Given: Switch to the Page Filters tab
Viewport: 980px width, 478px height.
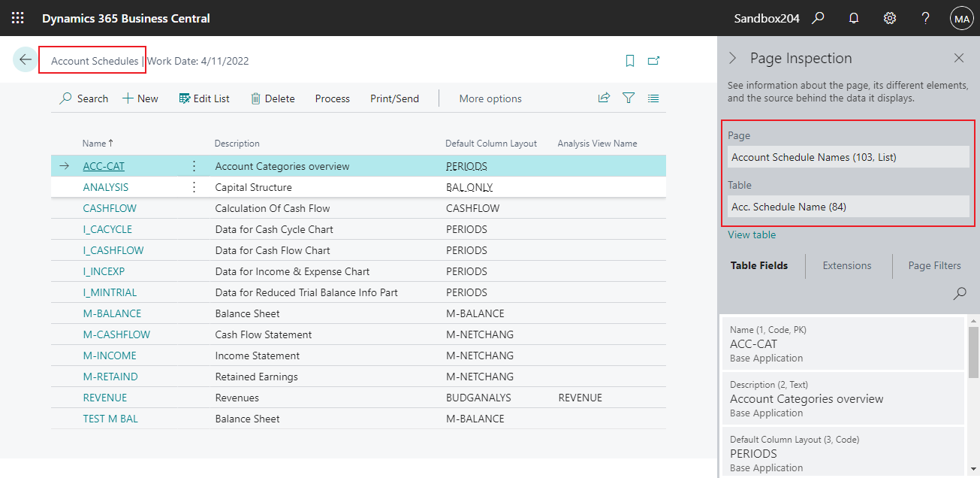Looking at the screenshot, I should 934,265.
